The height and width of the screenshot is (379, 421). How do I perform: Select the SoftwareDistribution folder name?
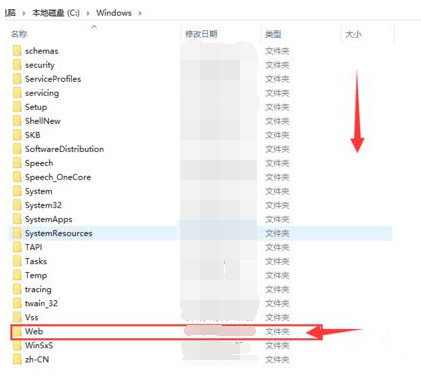(x=64, y=149)
